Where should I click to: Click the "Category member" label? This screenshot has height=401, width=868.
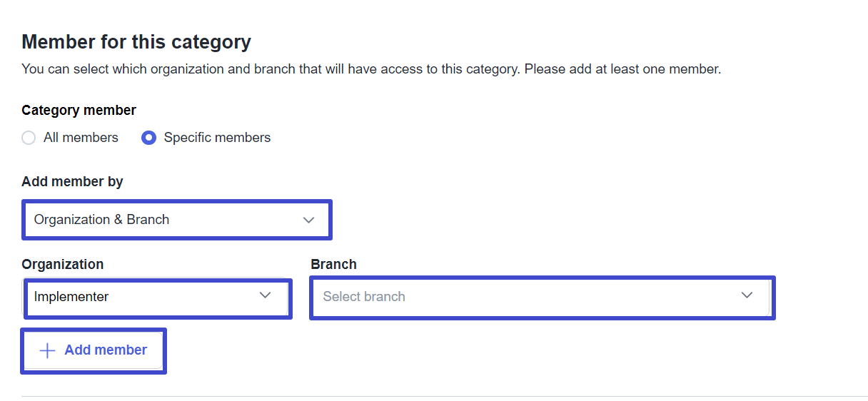pos(79,110)
